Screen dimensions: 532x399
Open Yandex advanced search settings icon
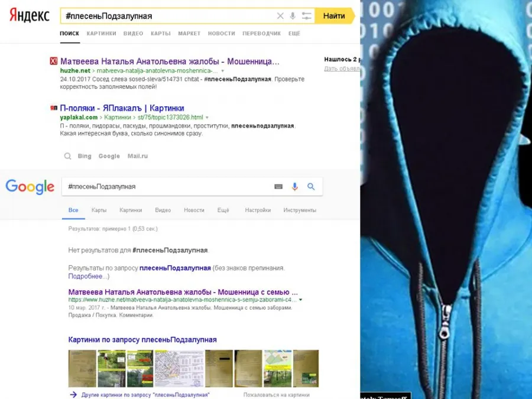(x=306, y=16)
